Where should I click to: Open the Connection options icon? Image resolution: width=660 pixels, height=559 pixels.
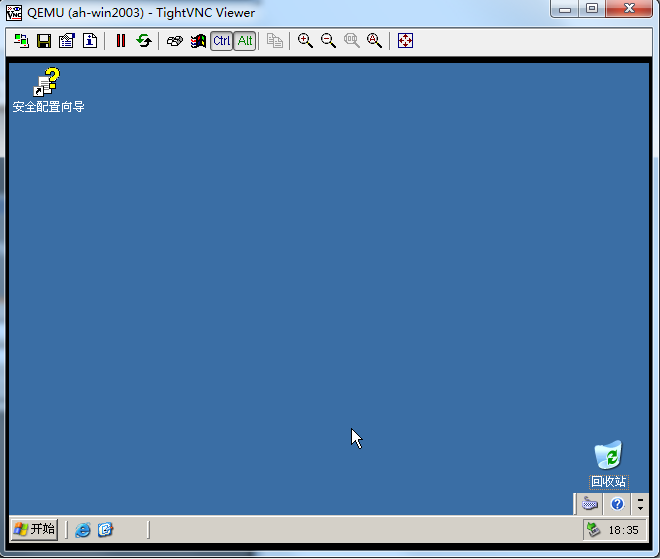(x=67, y=41)
